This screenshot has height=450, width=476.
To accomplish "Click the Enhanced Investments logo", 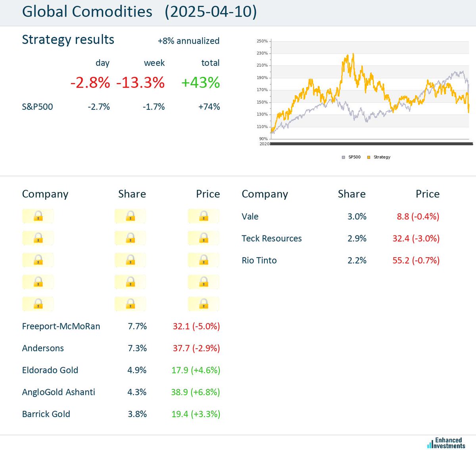I will pyautogui.click(x=446, y=443).
